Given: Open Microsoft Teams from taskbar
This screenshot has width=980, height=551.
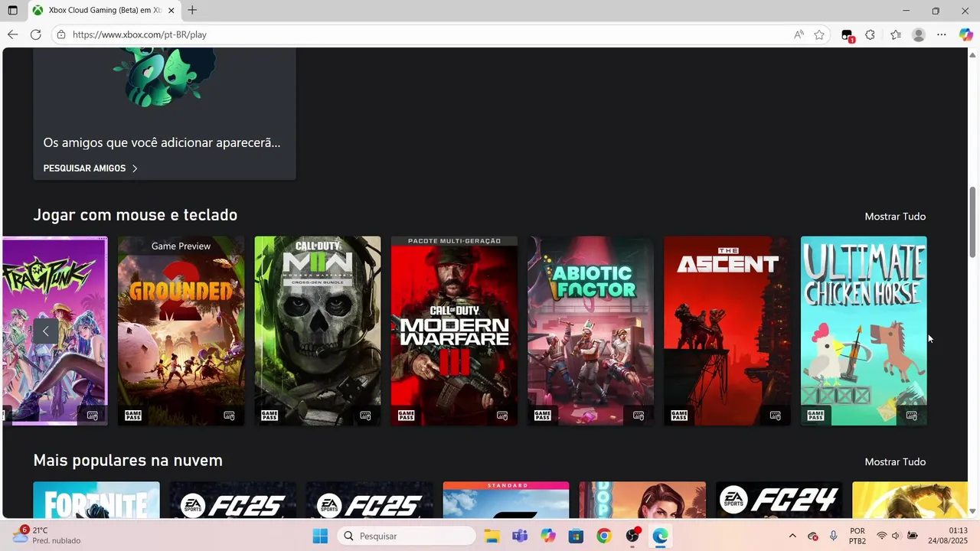Looking at the screenshot, I should [520, 536].
